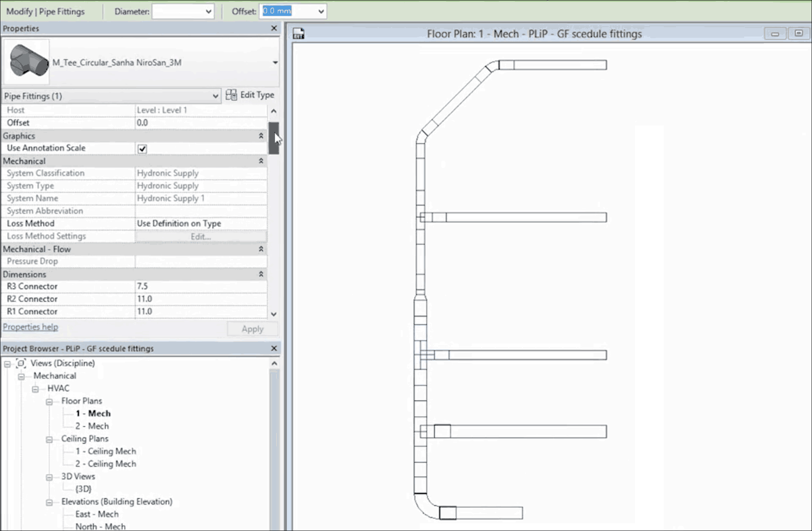
Task: Click the floor plan view window icon
Action: (298, 33)
